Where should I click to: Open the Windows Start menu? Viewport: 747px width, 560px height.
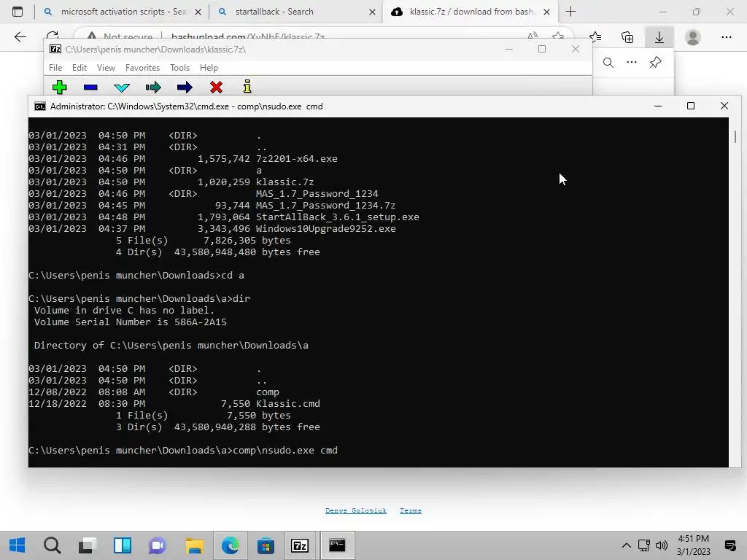(18, 545)
